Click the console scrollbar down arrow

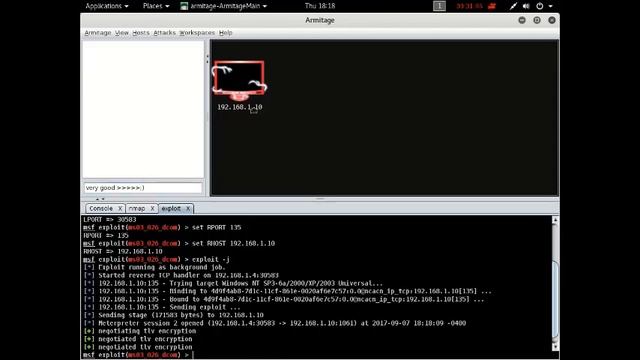pyautogui.click(x=555, y=347)
